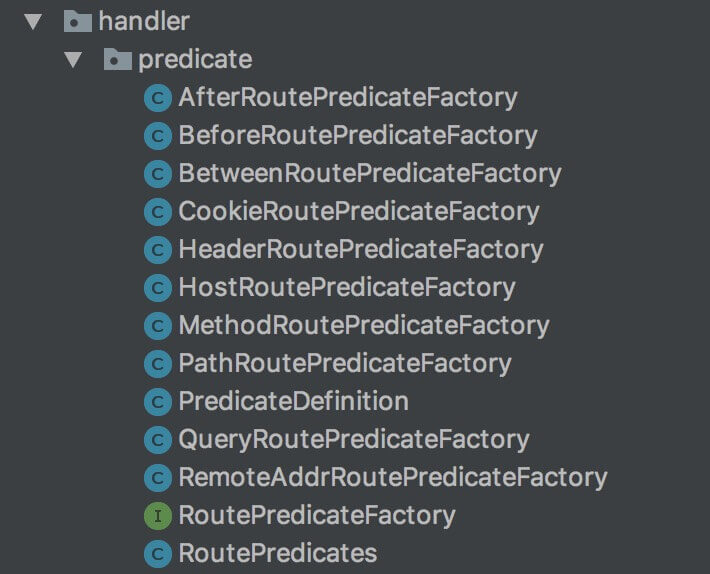Collapse the predicate folder arrow

[x=72, y=60]
